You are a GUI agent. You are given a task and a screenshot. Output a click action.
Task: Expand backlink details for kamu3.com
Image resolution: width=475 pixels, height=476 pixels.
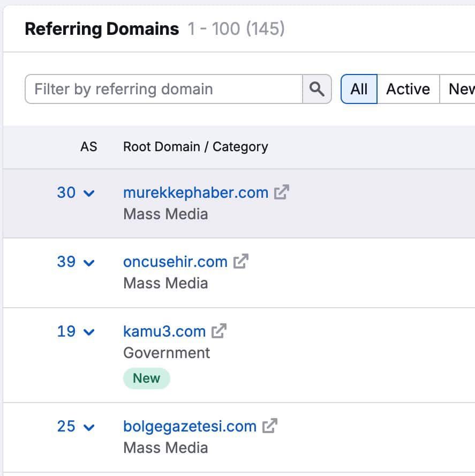(88, 332)
